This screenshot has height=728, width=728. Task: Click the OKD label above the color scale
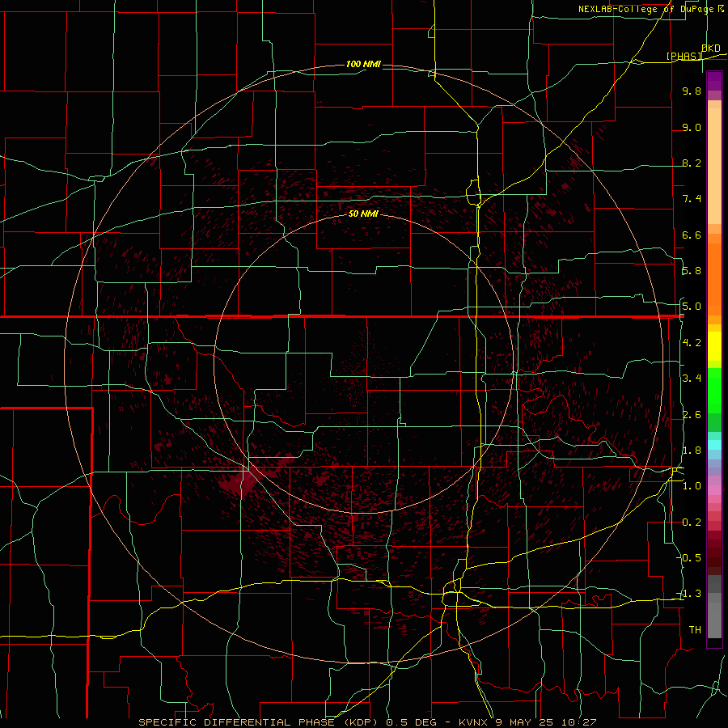[711, 48]
